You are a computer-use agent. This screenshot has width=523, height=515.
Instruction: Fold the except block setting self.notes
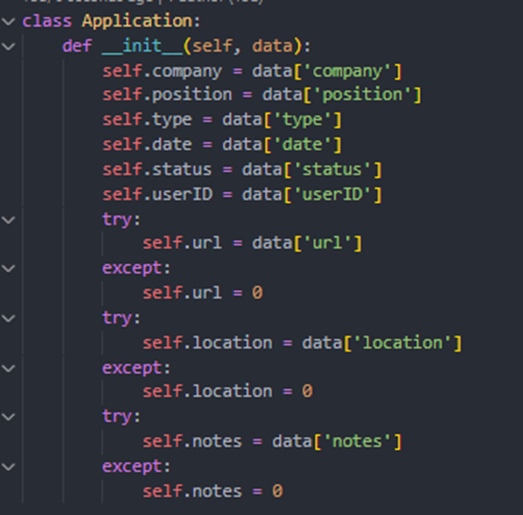coord(8,467)
